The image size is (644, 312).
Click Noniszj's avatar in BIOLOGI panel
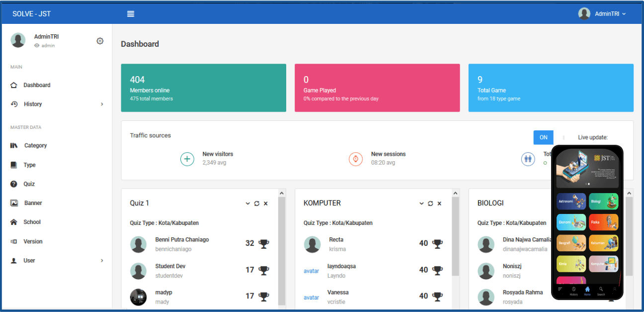486,271
